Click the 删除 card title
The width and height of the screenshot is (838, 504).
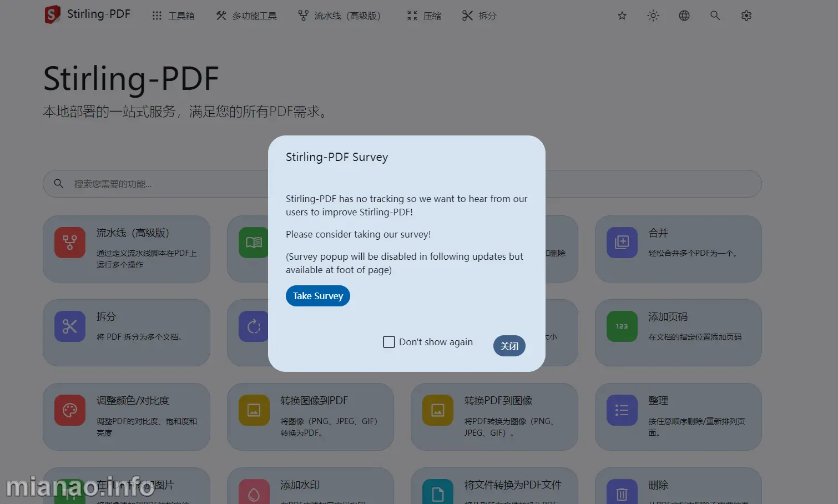tap(658, 485)
